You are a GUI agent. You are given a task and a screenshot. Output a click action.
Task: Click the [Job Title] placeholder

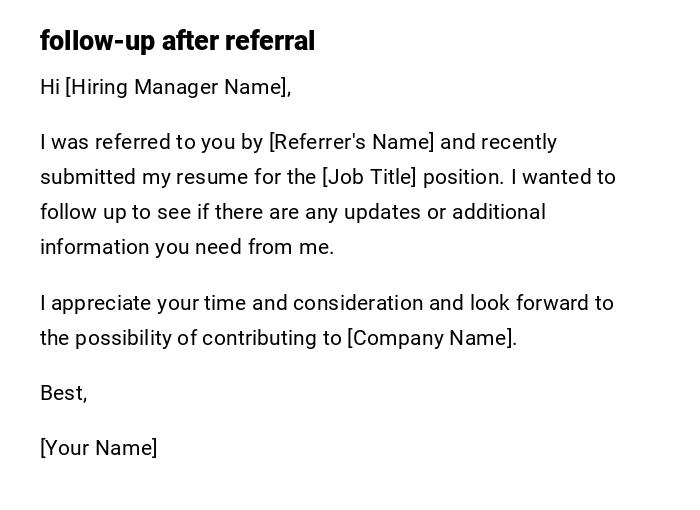[x=368, y=177]
